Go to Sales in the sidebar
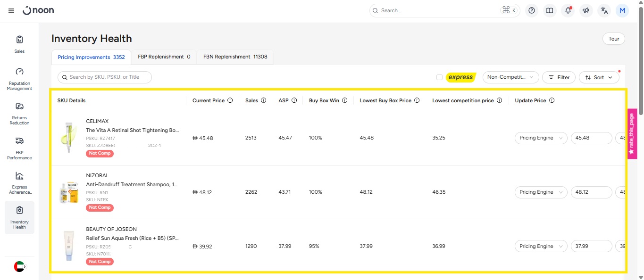644x280 pixels. point(19,43)
